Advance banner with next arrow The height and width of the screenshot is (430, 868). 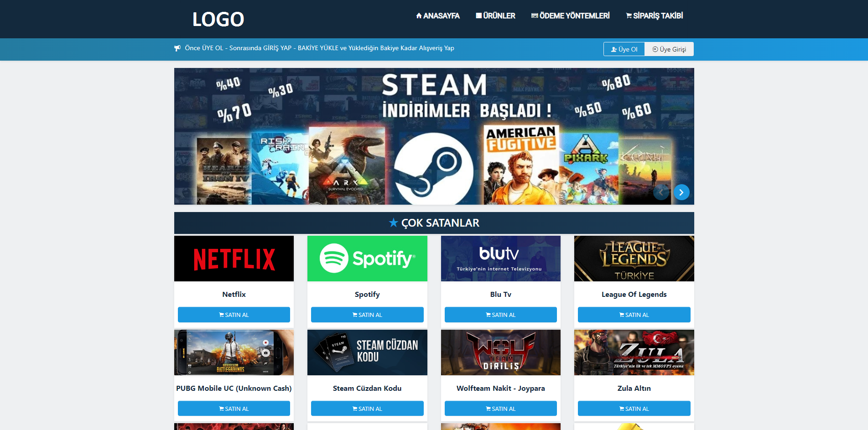(681, 192)
